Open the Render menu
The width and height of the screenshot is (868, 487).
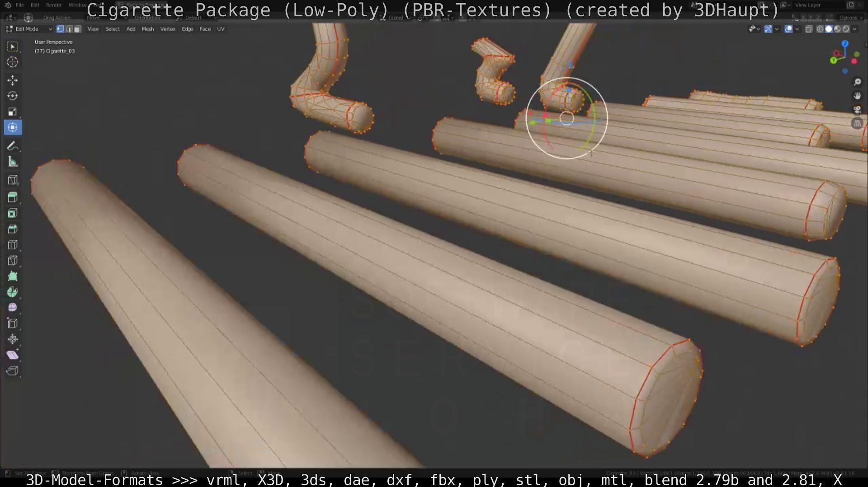54,5
